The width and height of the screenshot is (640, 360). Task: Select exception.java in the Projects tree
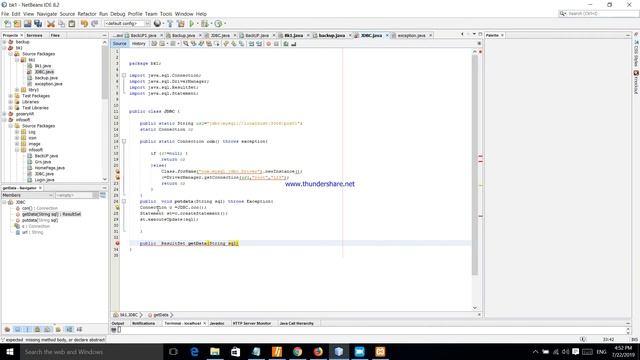coord(48,84)
